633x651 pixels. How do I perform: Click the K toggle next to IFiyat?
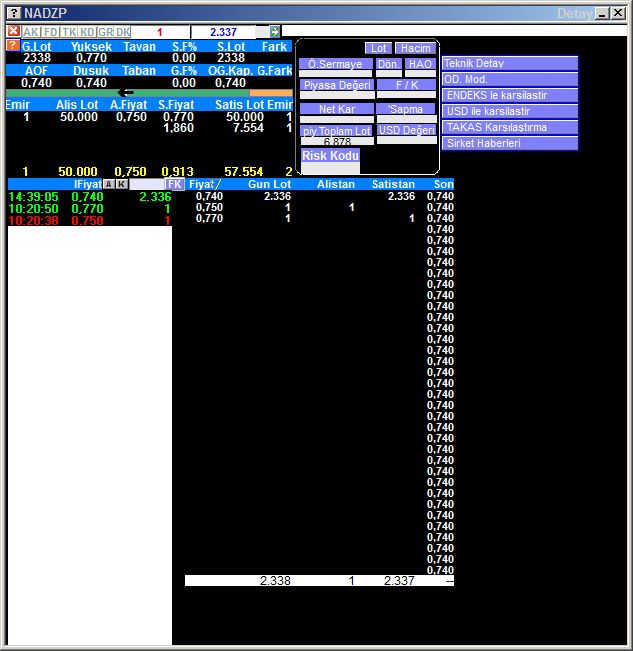coord(122,184)
